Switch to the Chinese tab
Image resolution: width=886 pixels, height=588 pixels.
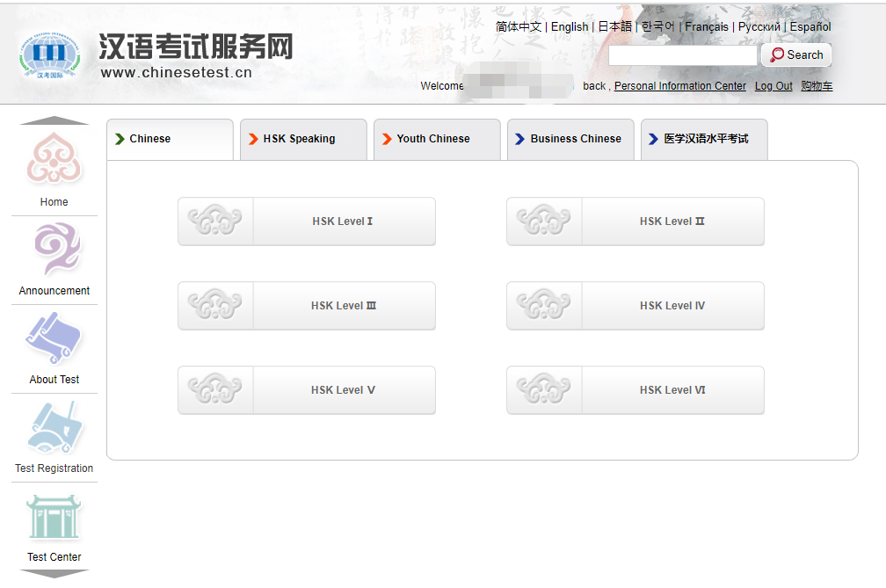click(x=170, y=139)
